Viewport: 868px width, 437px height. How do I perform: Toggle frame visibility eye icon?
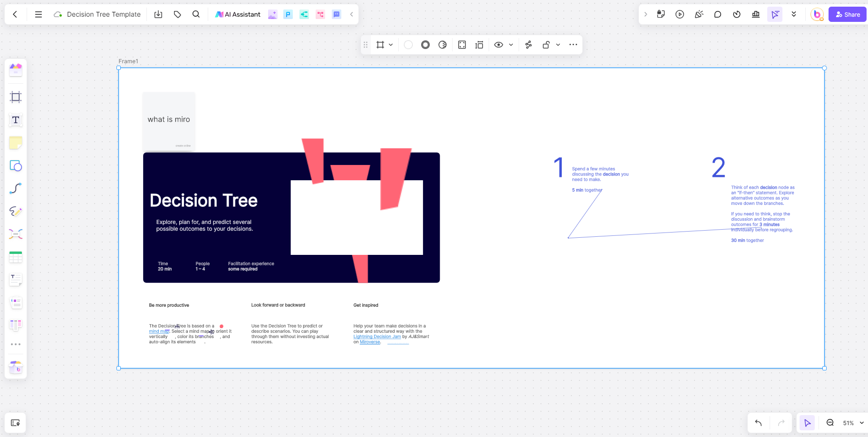[x=499, y=45]
